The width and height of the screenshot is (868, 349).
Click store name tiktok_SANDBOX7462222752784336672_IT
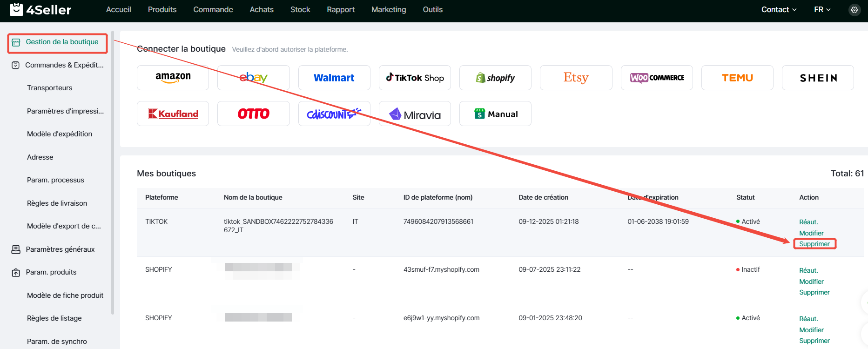(278, 226)
